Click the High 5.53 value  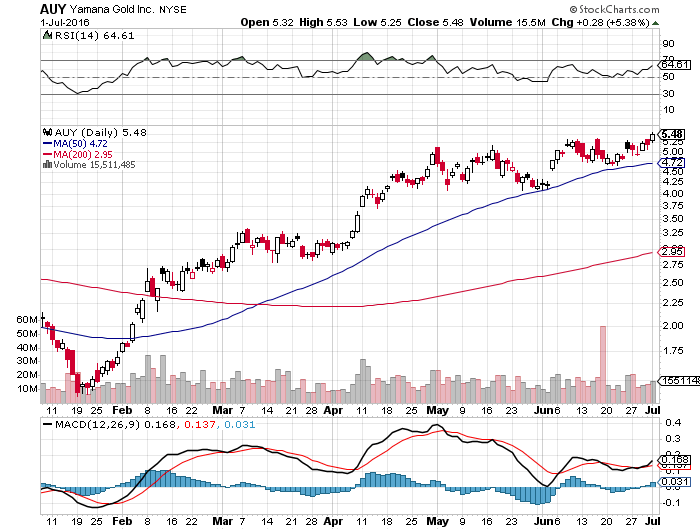click(x=323, y=22)
